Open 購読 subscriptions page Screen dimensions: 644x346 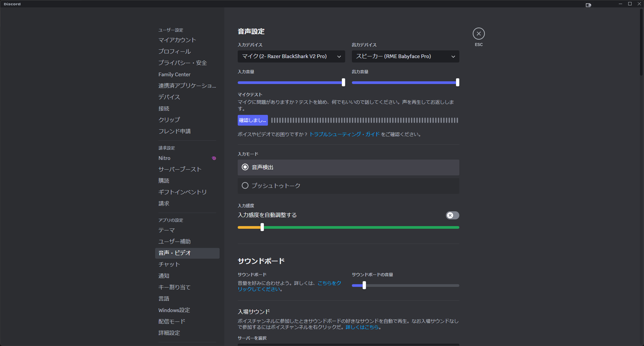187,181
